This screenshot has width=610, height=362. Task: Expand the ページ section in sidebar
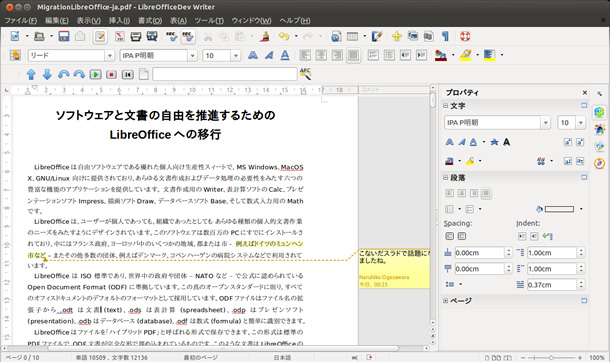click(445, 300)
